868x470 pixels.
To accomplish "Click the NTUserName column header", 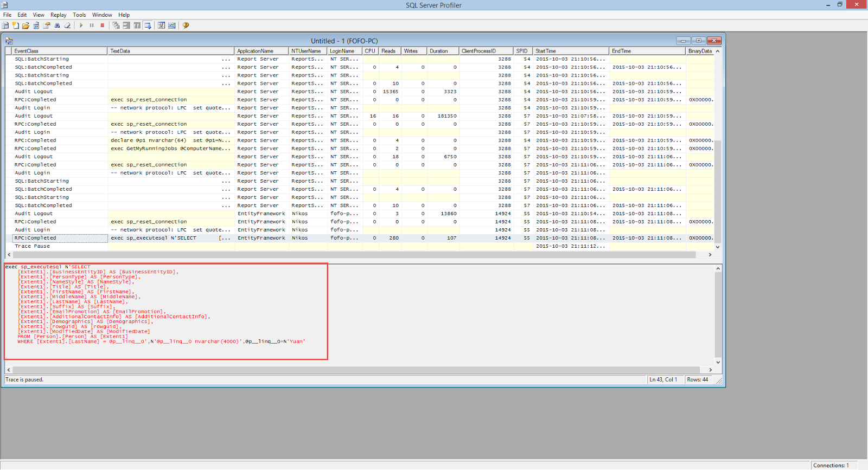I will pos(308,51).
